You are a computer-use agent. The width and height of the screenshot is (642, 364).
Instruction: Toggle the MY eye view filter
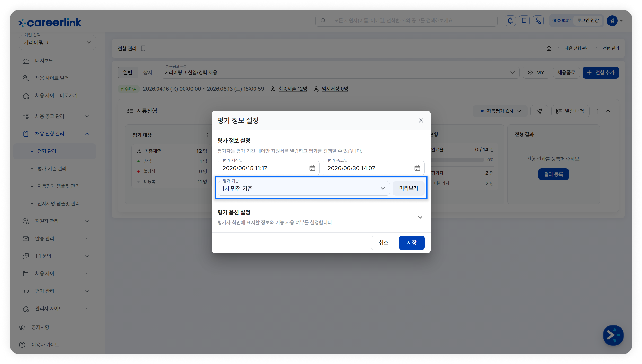536,73
